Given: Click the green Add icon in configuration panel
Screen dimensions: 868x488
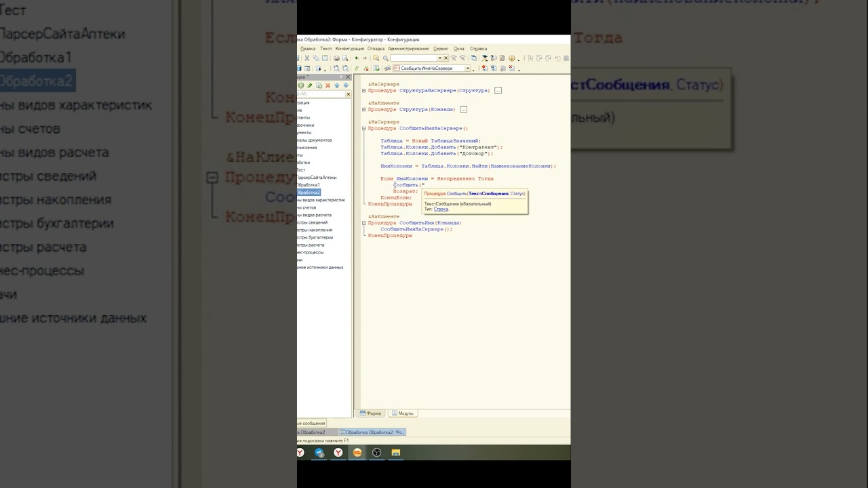Looking at the screenshot, I should pyautogui.click(x=301, y=85).
